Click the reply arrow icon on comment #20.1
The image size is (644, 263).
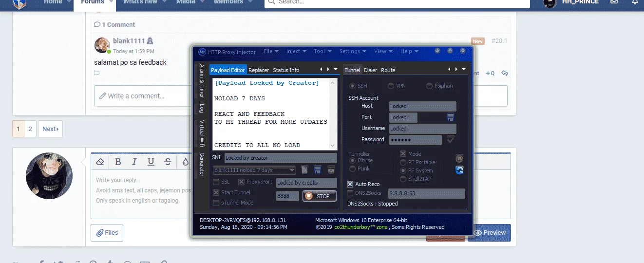click(505, 73)
